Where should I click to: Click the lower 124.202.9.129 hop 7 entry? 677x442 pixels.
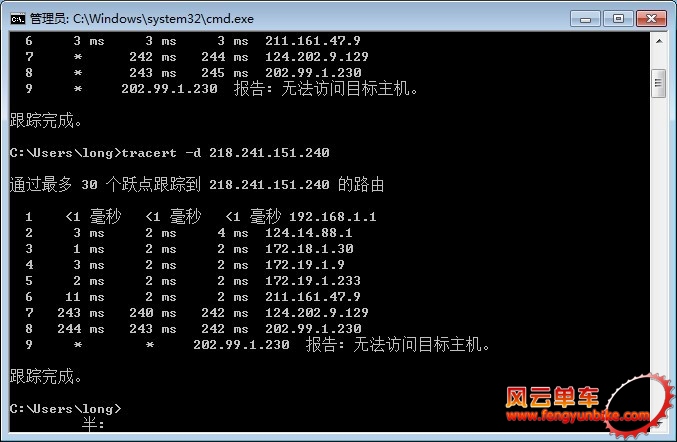(316, 313)
